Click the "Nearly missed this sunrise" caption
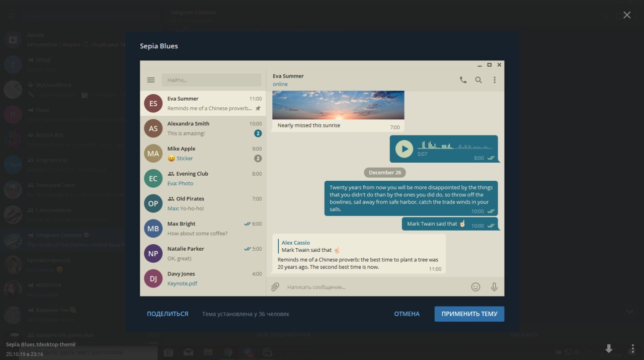 (x=309, y=125)
